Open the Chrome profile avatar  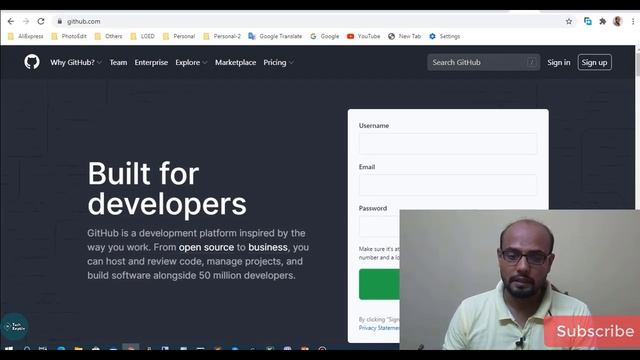[x=618, y=21]
